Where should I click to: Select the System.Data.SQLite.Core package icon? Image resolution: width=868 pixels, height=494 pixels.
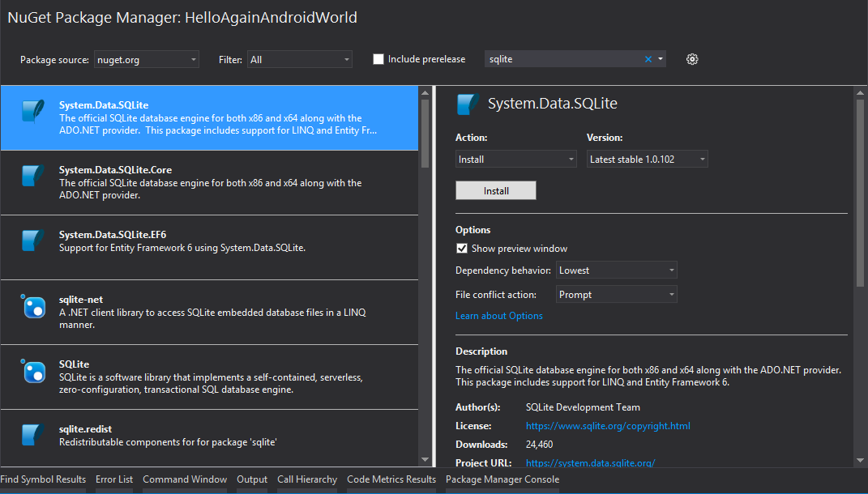tap(33, 176)
